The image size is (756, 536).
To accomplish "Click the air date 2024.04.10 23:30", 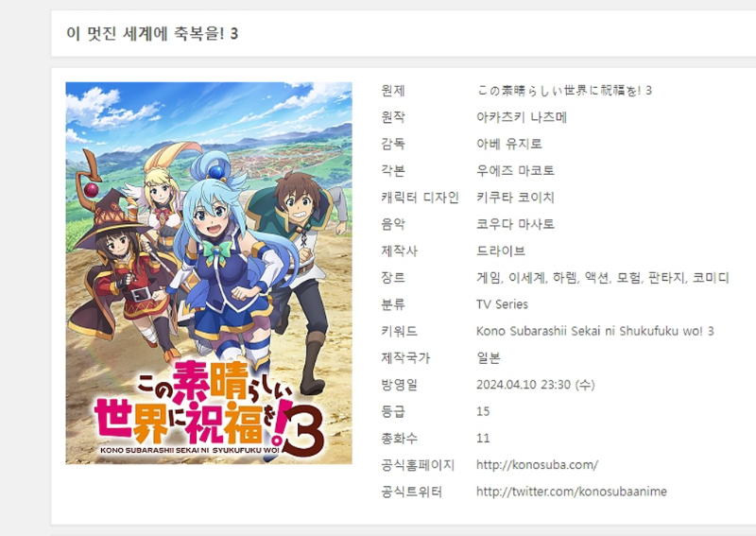I will coord(524,385).
